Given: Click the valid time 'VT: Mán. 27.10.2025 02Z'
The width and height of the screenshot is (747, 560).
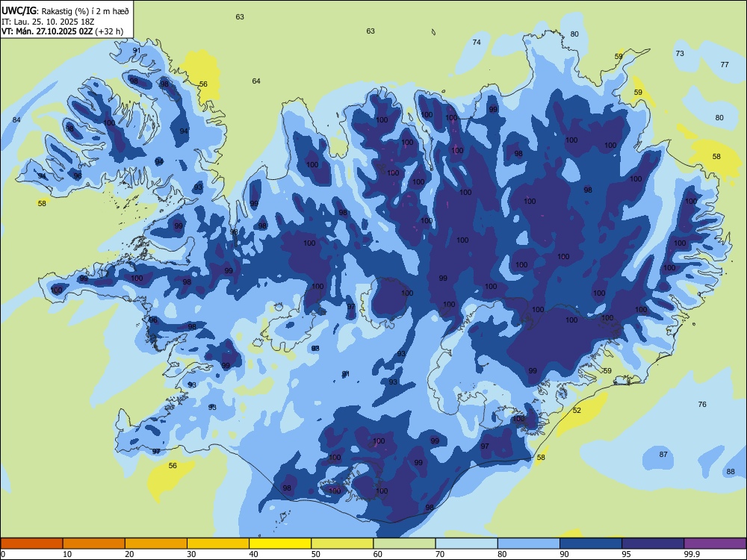Looking at the screenshot, I should [x=47, y=31].
